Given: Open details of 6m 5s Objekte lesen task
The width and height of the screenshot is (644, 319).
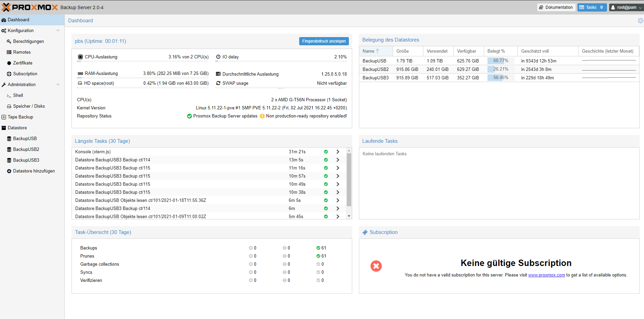Looking at the screenshot, I should point(338,200).
